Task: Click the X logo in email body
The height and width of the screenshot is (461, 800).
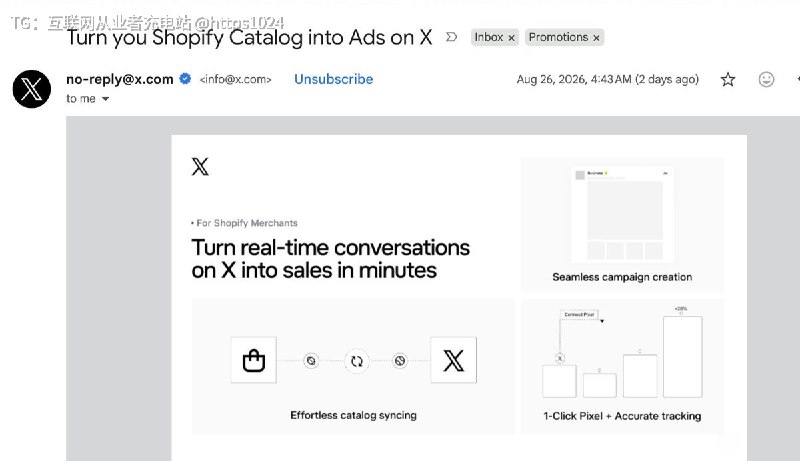Action: 200,167
